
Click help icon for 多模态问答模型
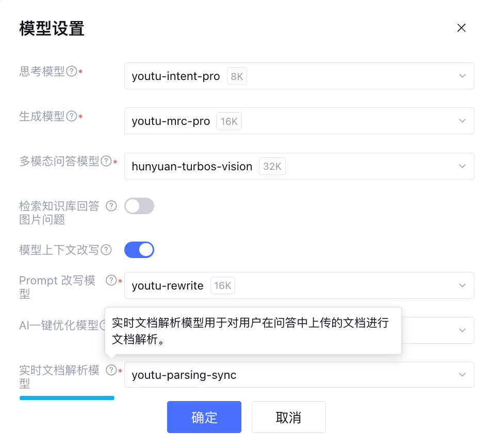(106, 162)
